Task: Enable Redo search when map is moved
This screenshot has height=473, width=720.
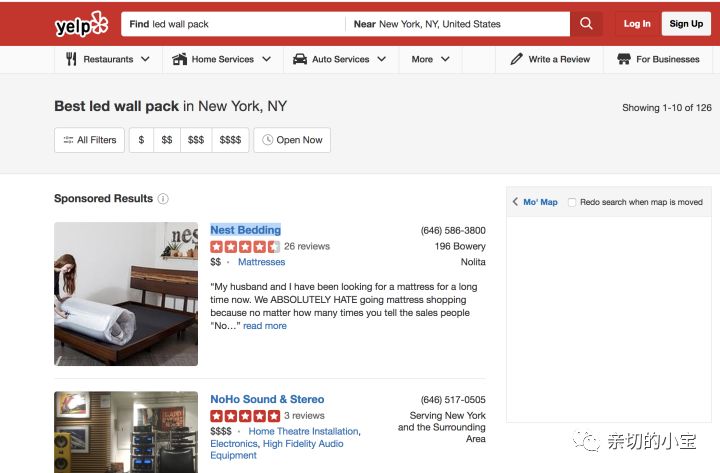Action: tap(572, 202)
